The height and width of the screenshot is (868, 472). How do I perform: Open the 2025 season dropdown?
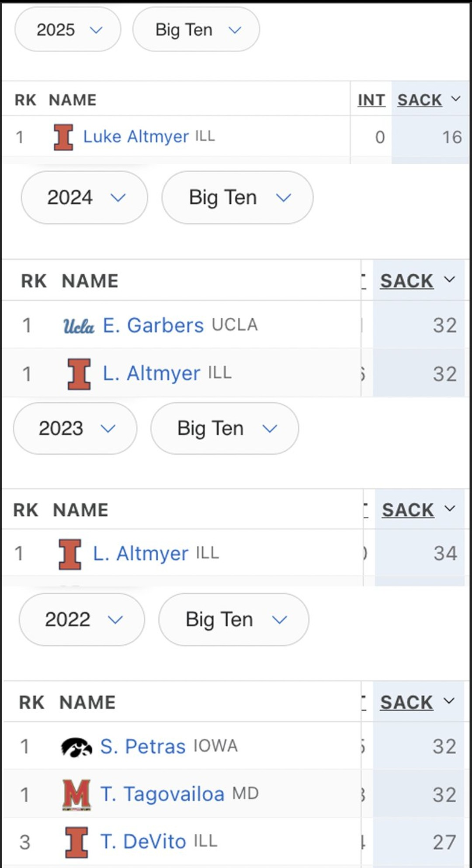point(68,30)
